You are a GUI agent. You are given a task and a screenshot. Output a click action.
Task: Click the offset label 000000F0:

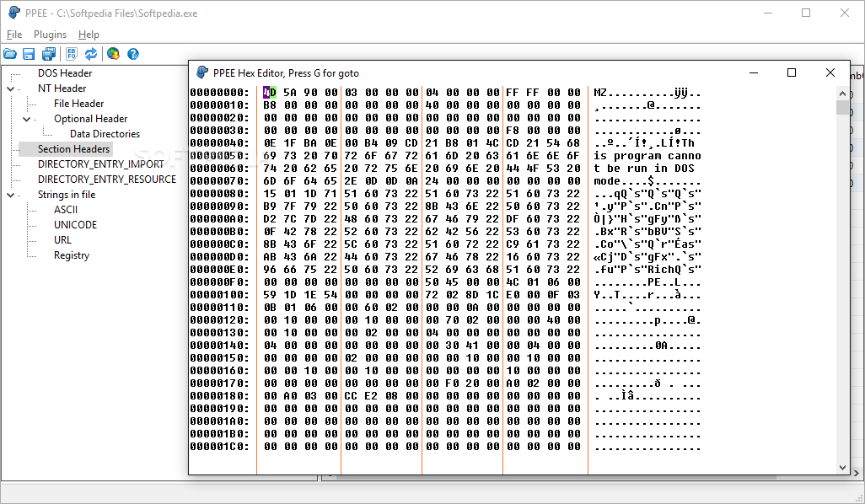pos(219,282)
